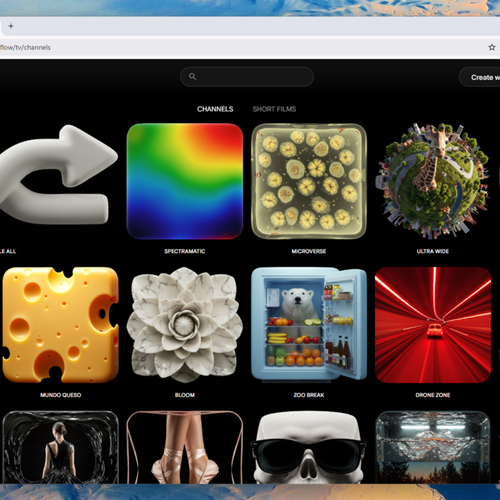
Task: Click the DRONE ZONE channel label
Action: pos(433,395)
